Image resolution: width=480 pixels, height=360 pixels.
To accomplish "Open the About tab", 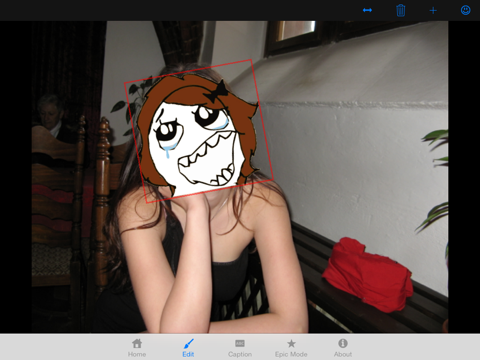I will click(x=343, y=348).
